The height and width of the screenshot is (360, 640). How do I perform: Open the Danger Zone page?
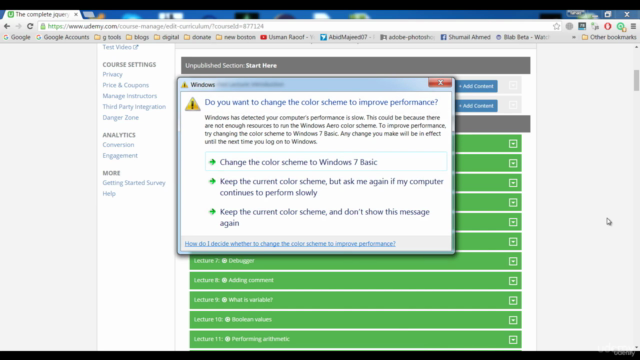[120, 118]
